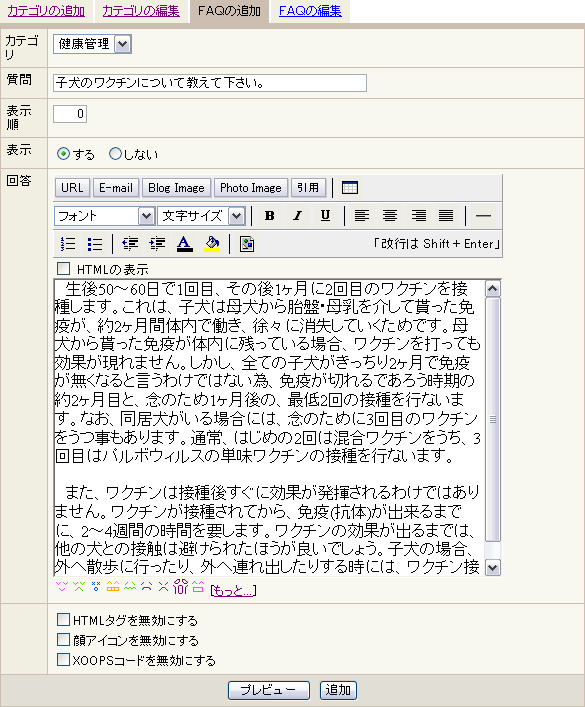Apply underline formatting
This screenshot has width=585, height=707.
(325, 216)
